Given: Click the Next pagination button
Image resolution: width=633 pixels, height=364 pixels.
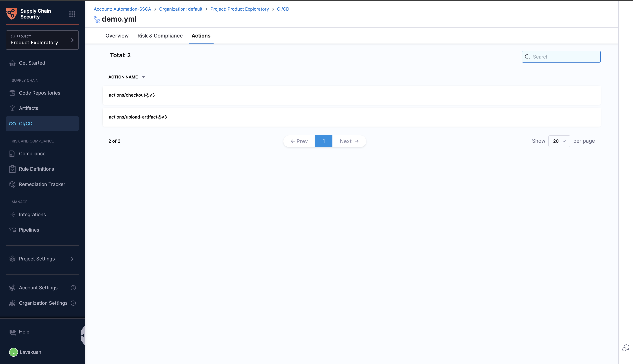Looking at the screenshot, I should (349, 141).
